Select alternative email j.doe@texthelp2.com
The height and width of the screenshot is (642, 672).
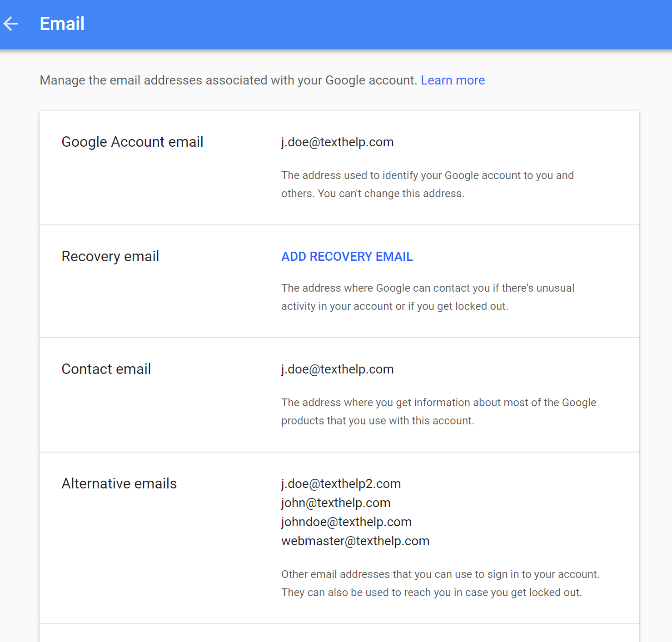[341, 484]
